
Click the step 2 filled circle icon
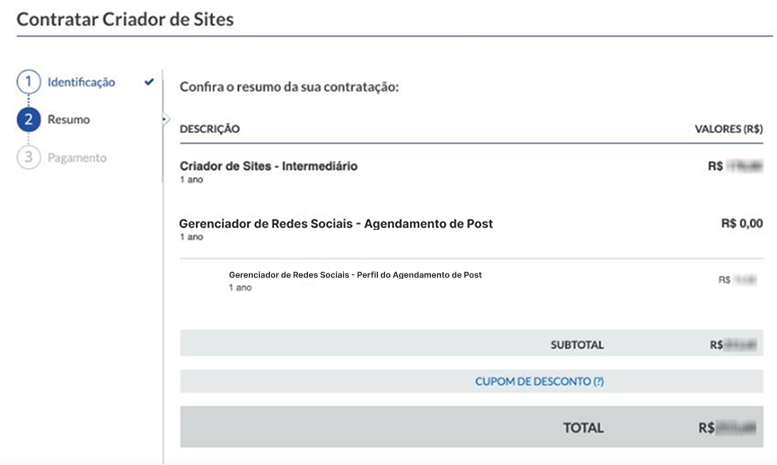coord(28,119)
